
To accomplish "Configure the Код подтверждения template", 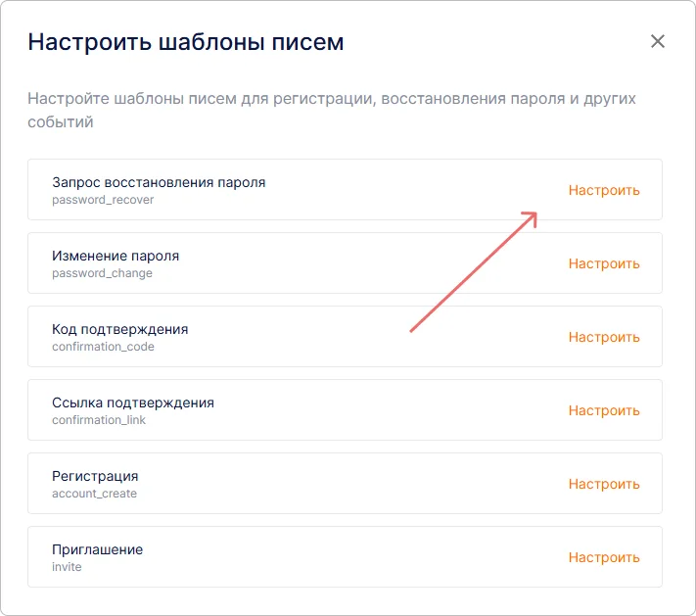I will [604, 337].
